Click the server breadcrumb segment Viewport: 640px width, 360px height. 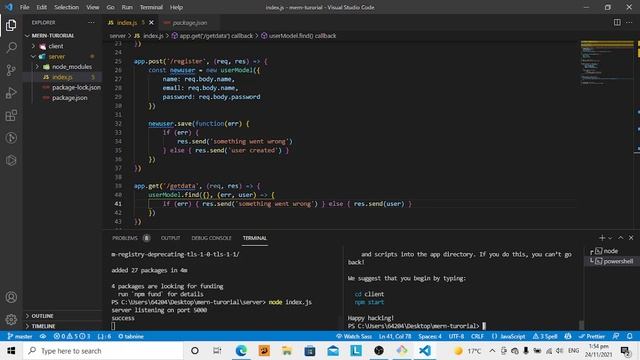tap(117, 36)
